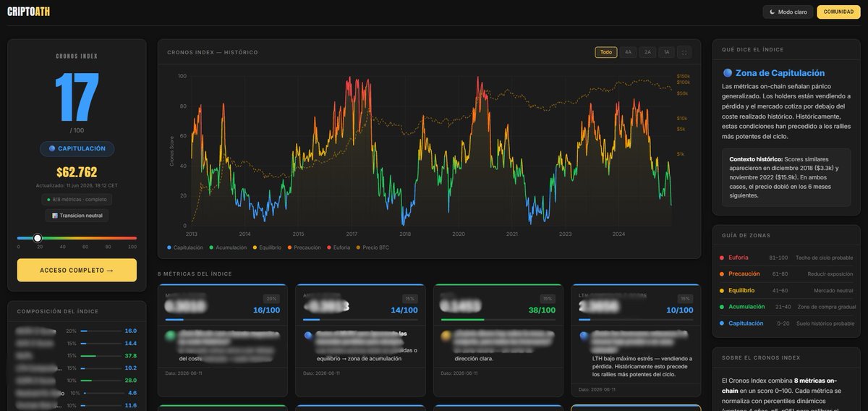The image size is (868, 411).
Task: Open the CRIPTOATH logo home link
Action: (x=29, y=12)
